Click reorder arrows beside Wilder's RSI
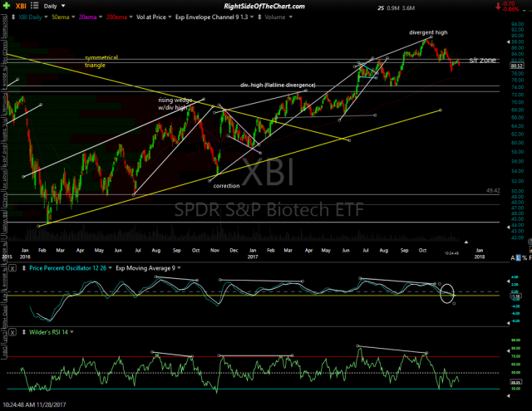Viewport: 532px width, 411px height. point(24,332)
